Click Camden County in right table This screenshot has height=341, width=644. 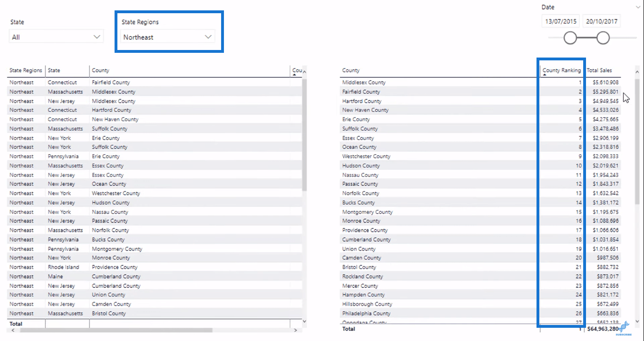(x=362, y=258)
